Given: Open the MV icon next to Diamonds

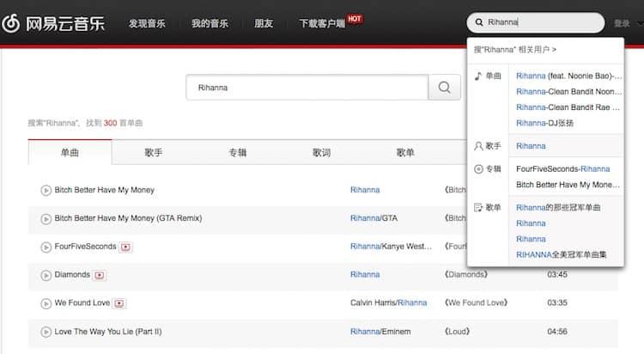Looking at the screenshot, I should coord(100,275).
